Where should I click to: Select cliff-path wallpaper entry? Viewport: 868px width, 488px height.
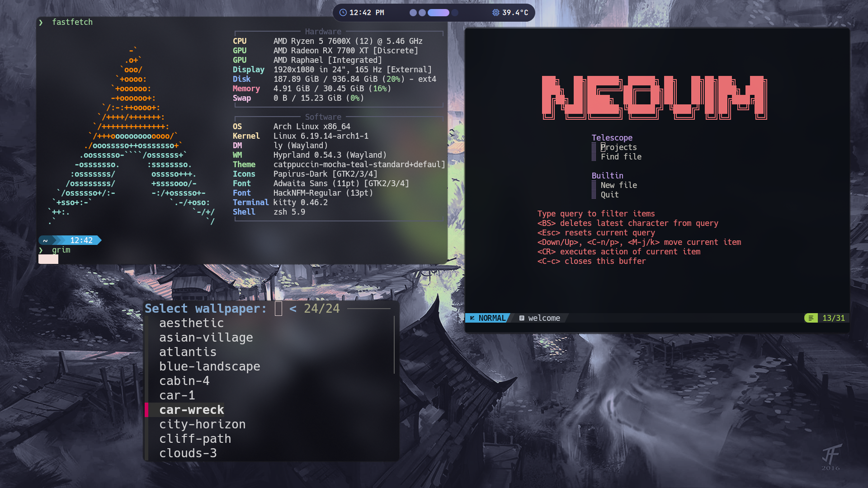[x=195, y=439]
